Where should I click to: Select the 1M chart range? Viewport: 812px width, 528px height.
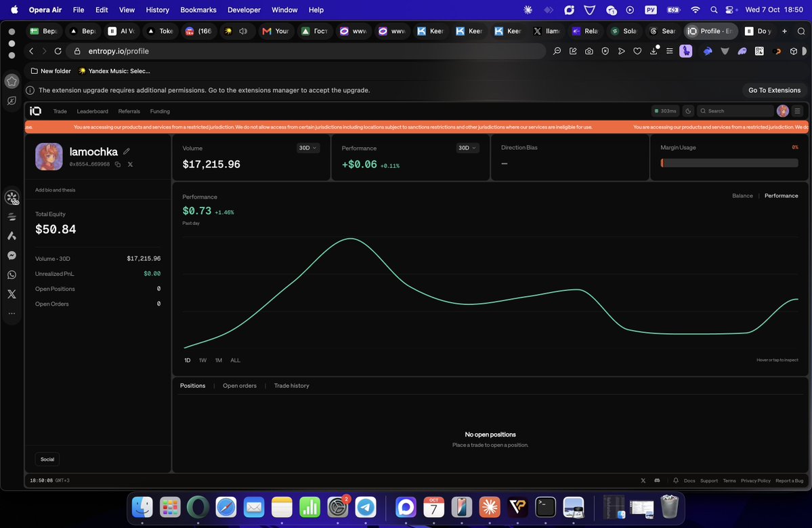(219, 360)
